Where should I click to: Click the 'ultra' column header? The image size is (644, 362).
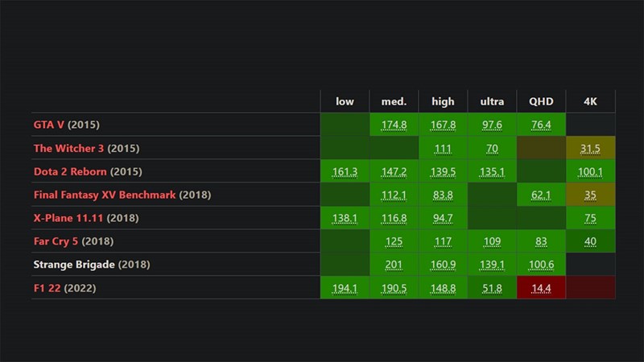[x=492, y=101]
